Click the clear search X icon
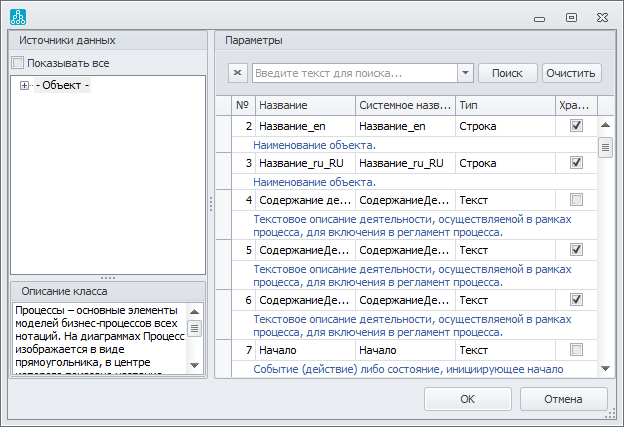 tap(237, 73)
